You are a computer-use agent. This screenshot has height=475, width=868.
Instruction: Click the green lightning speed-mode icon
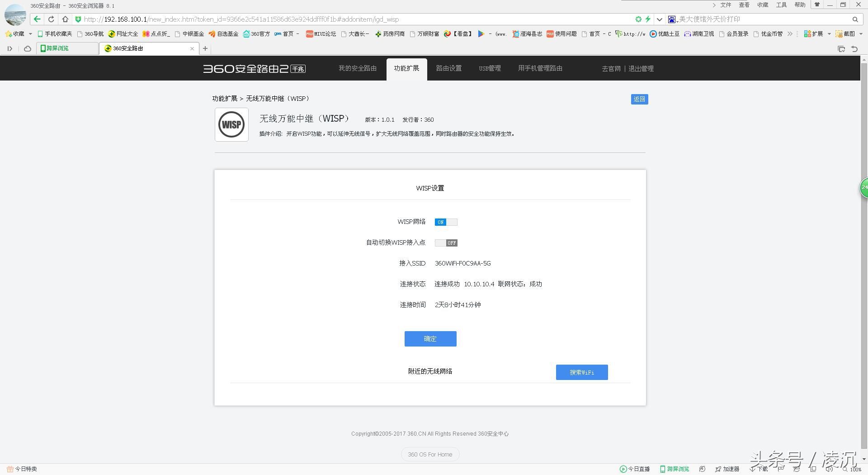(x=648, y=19)
